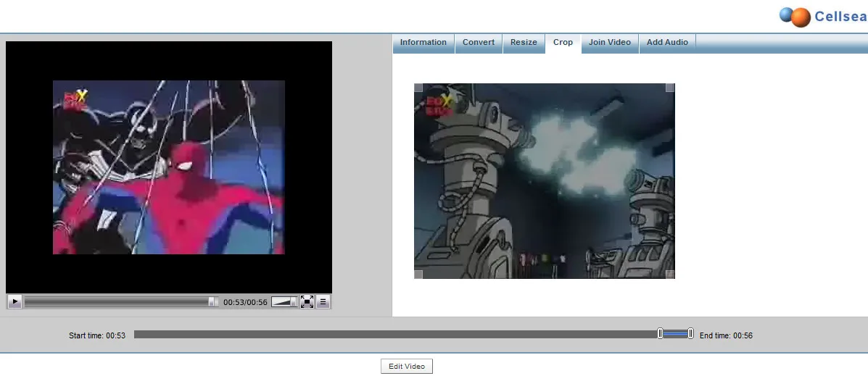Go to the Resize tab
This screenshot has width=868, height=376.
[x=524, y=43]
